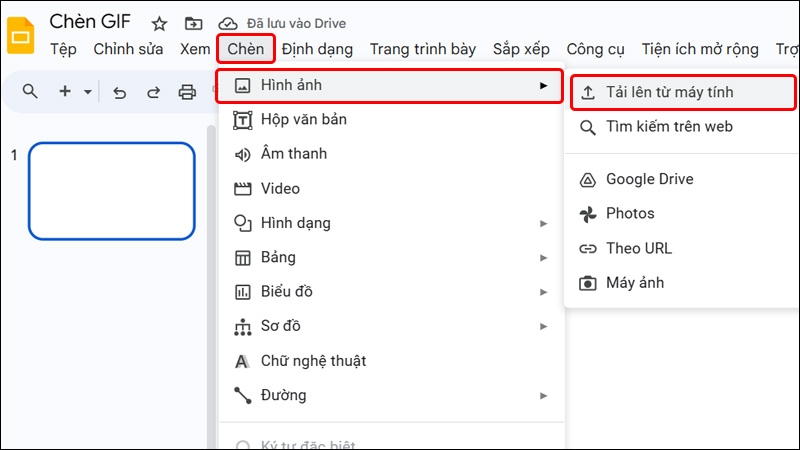Expand the Hình dạng submenu arrow

click(543, 223)
